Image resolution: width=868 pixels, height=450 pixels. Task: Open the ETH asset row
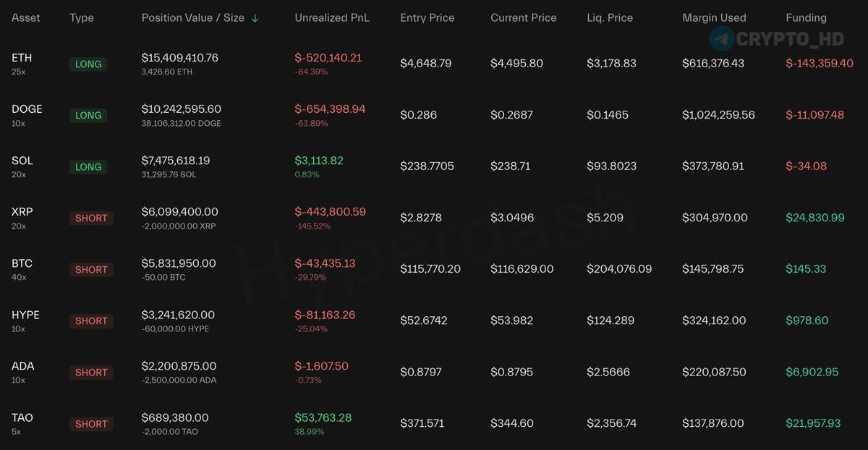[x=434, y=64]
